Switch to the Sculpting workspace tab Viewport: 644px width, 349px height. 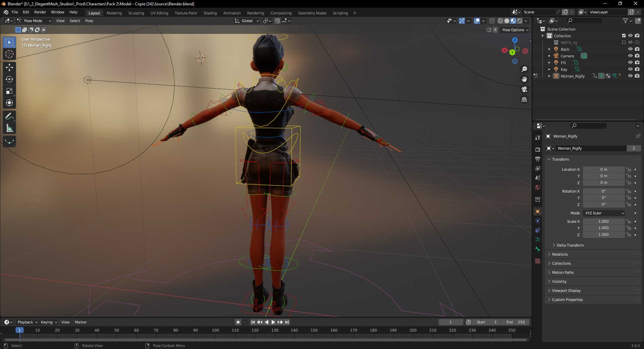point(136,13)
